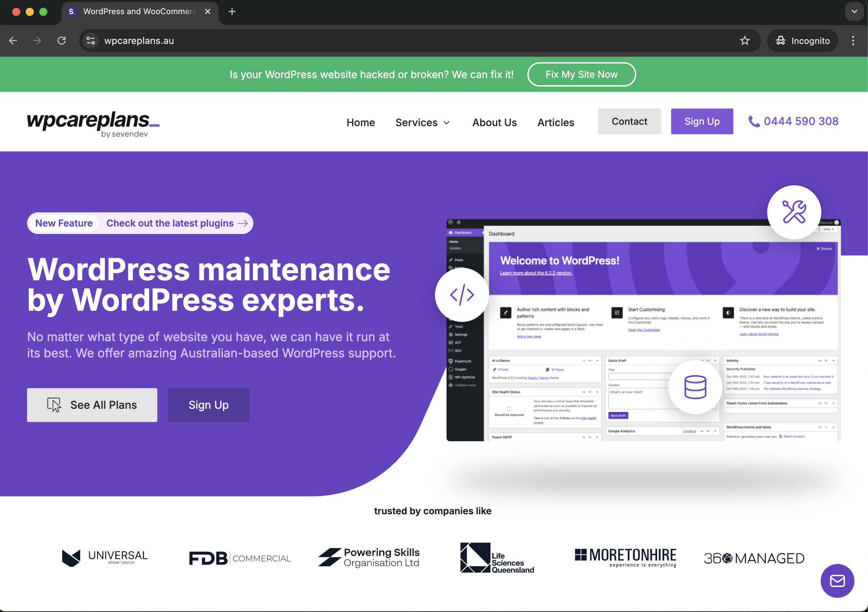Open the tab search chevron dropdown
This screenshot has width=868, height=612.
pyautogui.click(x=854, y=11)
